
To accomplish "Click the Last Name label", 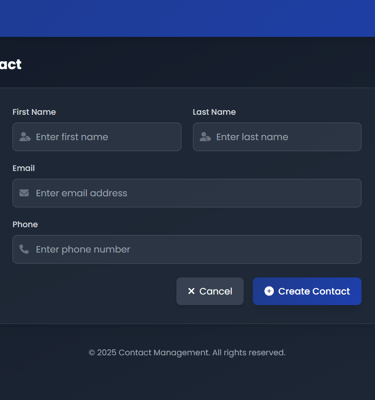I will (214, 112).
